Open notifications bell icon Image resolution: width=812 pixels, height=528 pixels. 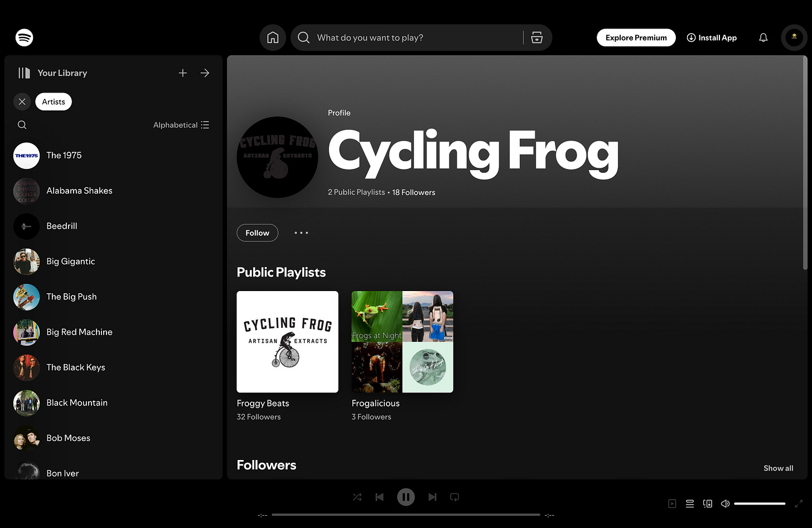(763, 37)
